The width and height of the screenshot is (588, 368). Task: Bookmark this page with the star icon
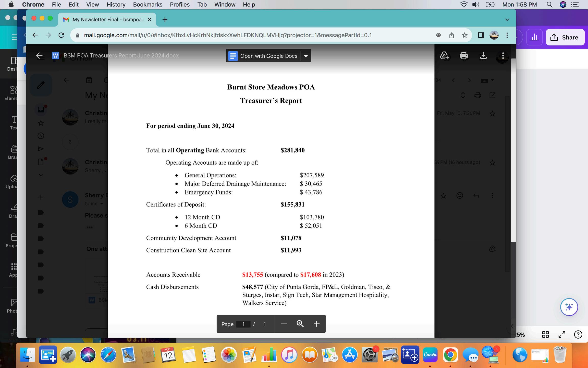(464, 35)
